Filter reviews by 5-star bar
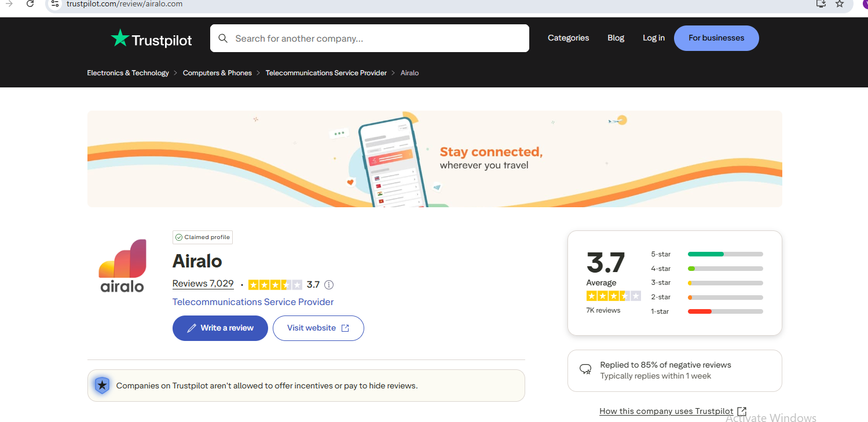Viewport: 868px width, 422px height. pos(725,254)
